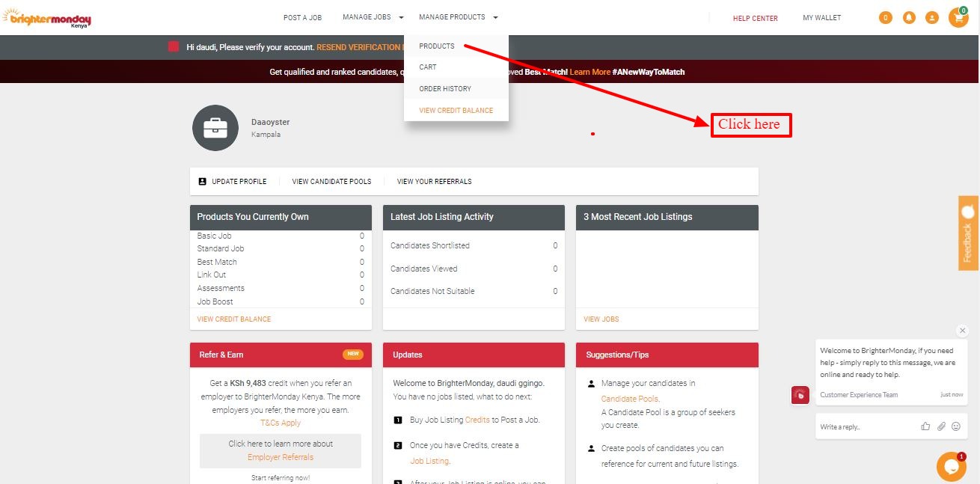Screen dimensions: 980x484
Task: Open My Wallet
Action: [822, 17]
